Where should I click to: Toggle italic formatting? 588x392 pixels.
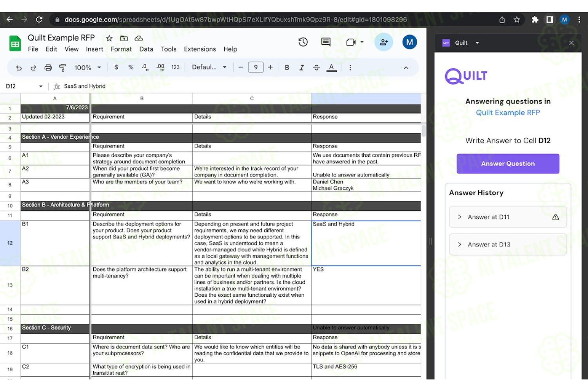(301, 67)
